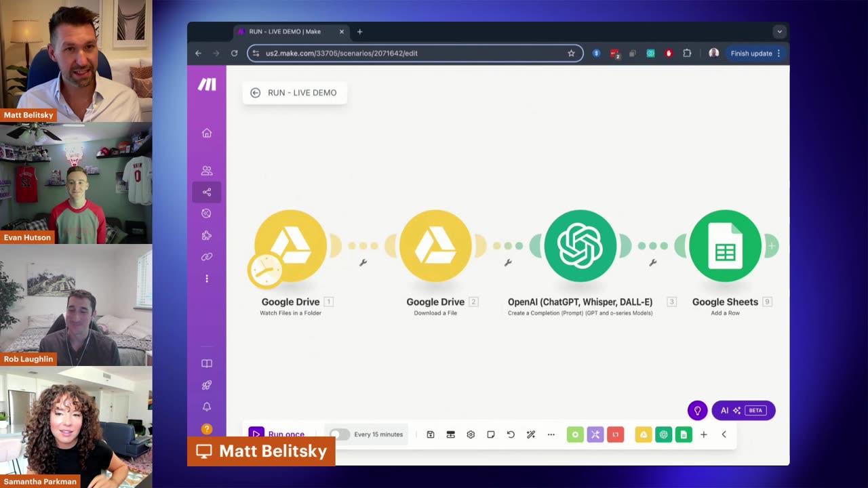868x488 pixels.
Task: Click green Google Sheets favorite in toolbar
Action: pos(684,434)
